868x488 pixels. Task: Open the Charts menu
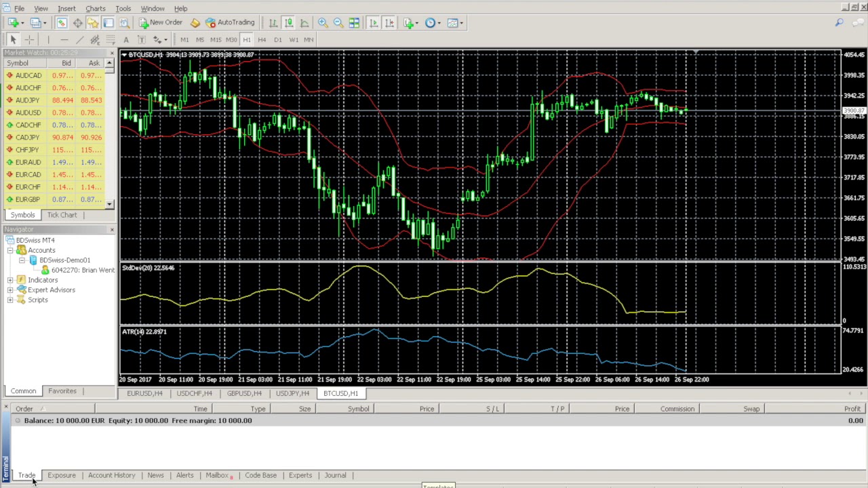tap(95, 8)
